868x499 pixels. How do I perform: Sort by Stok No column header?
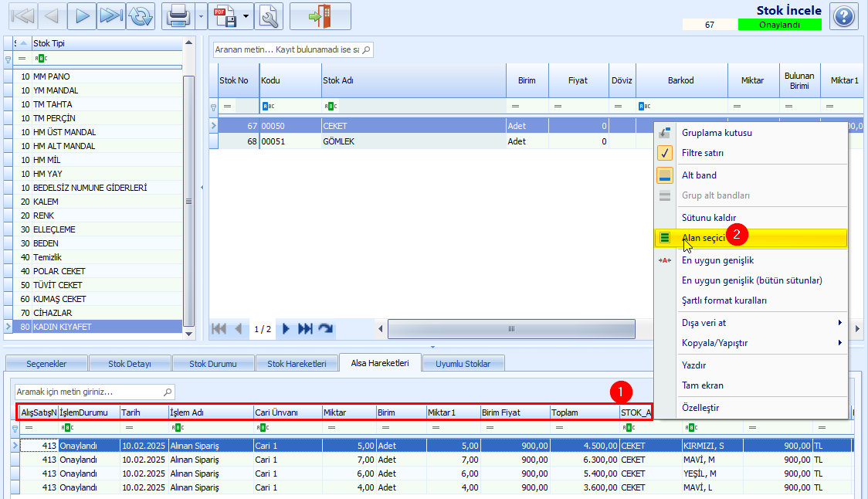pos(238,80)
